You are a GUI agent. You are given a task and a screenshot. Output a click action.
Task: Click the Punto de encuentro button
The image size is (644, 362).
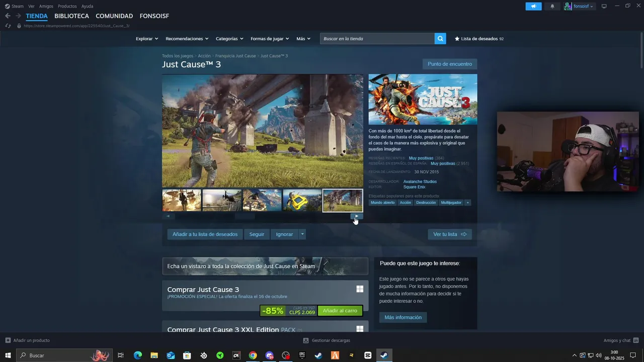450,64
